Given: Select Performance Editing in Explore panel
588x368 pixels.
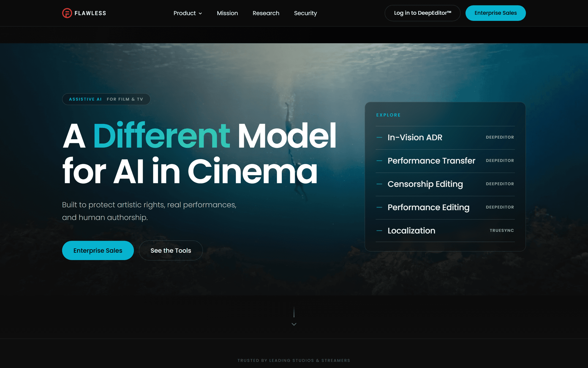Looking at the screenshot, I should [x=445, y=208].
